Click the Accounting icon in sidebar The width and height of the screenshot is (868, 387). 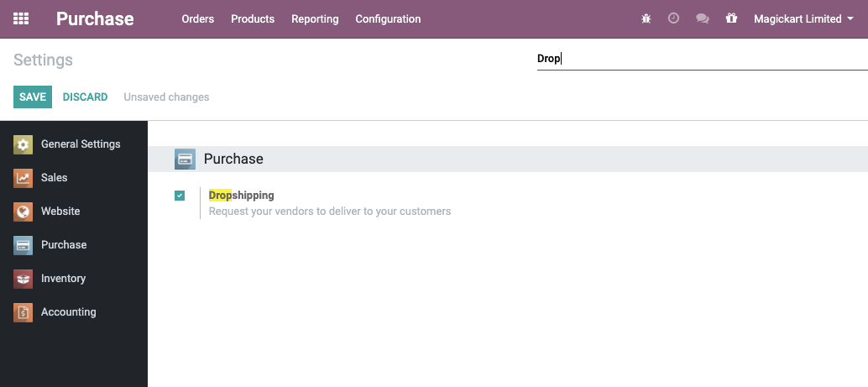pyautogui.click(x=23, y=312)
